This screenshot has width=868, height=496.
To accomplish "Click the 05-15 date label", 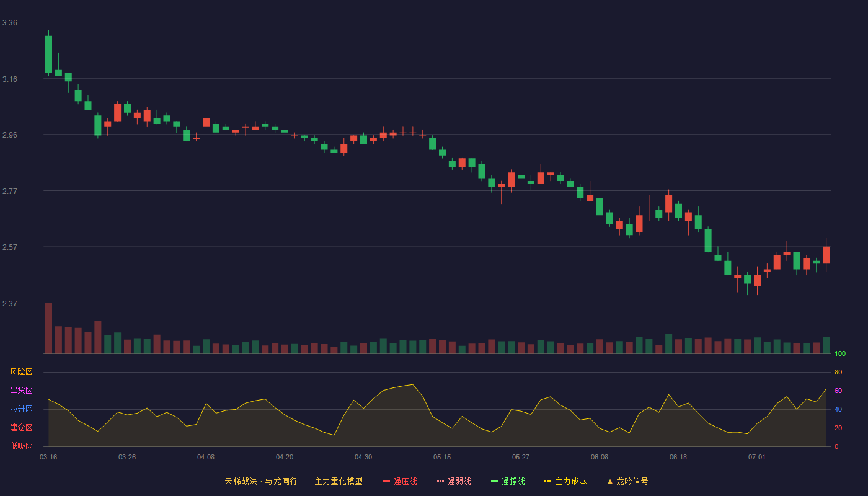I will click(442, 457).
